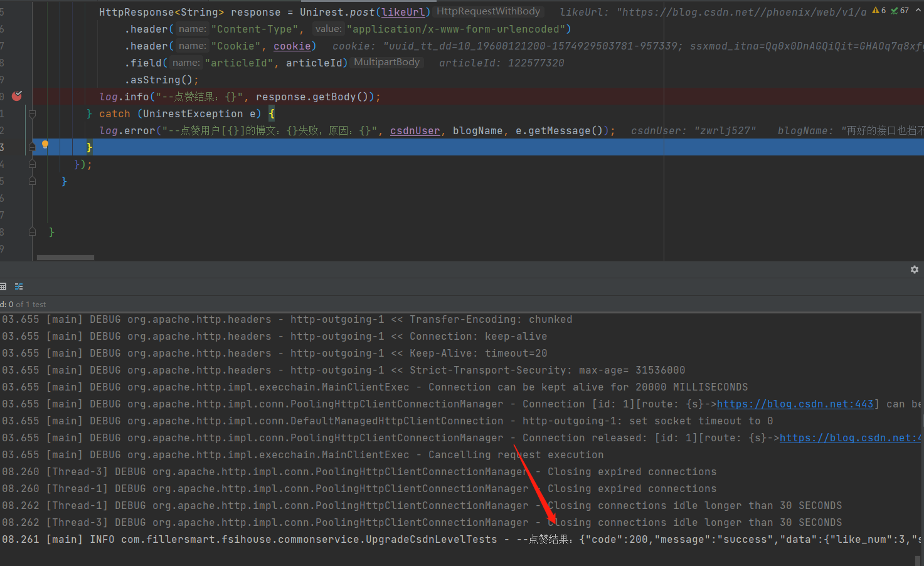Image resolution: width=924 pixels, height=566 pixels.
Task: Click the editor horizontal scrollbar thumb
Action: pyautogui.click(x=65, y=258)
